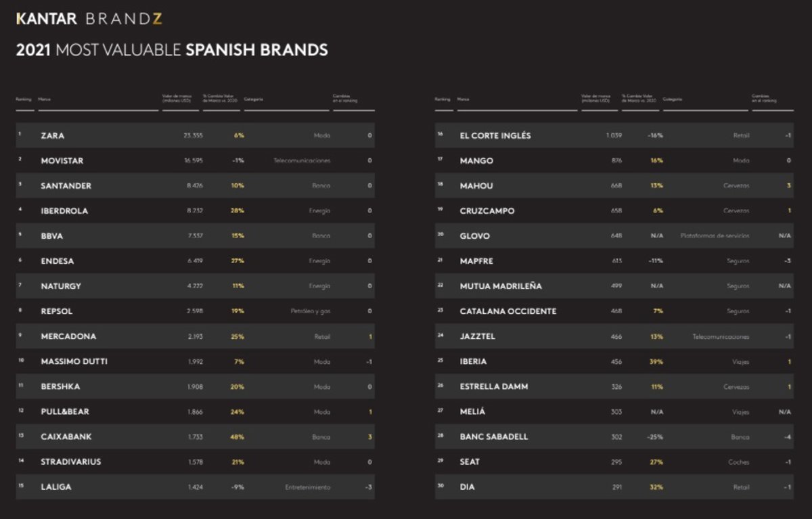The height and width of the screenshot is (519, 812).
Task: Click the BBVA brand name
Action: pyautogui.click(x=51, y=236)
